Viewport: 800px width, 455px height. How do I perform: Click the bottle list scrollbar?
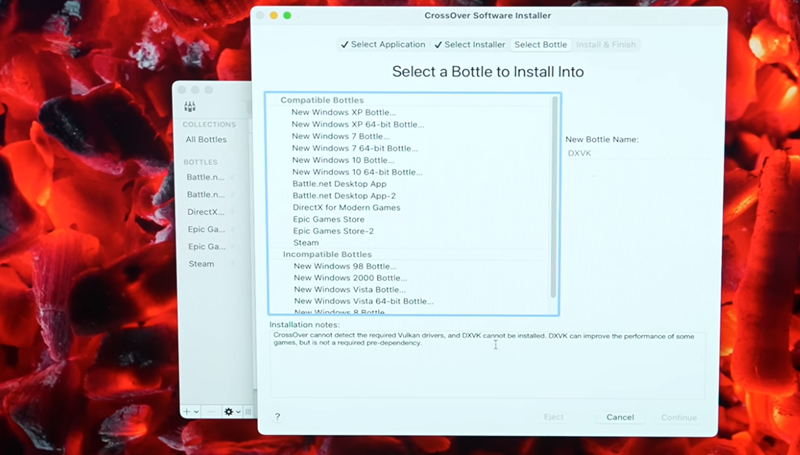(554, 197)
